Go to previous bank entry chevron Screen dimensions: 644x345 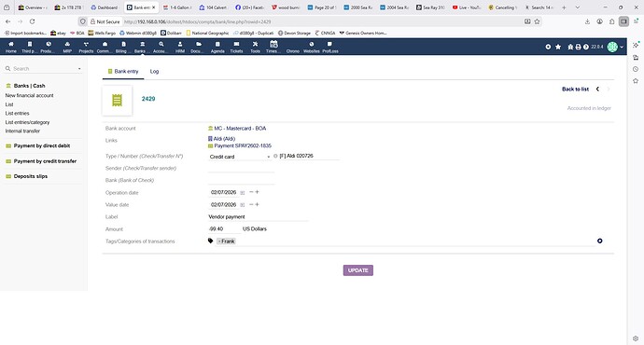(x=597, y=89)
